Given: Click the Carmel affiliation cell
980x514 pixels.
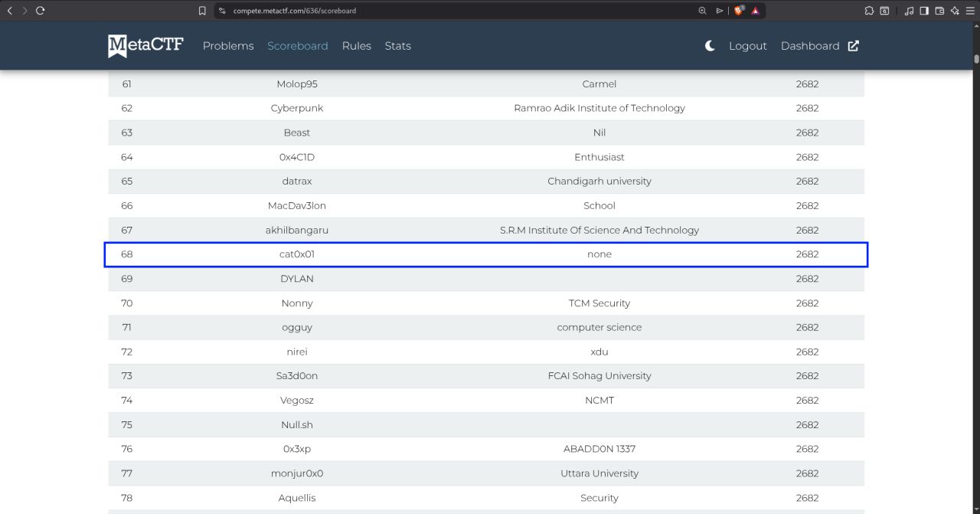Looking at the screenshot, I should tap(599, 84).
